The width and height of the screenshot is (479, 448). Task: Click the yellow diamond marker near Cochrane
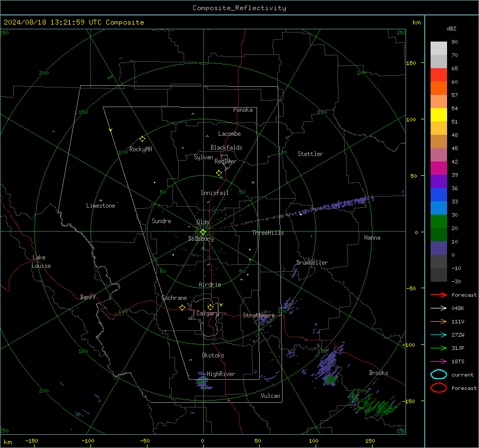tap(183, 307)
